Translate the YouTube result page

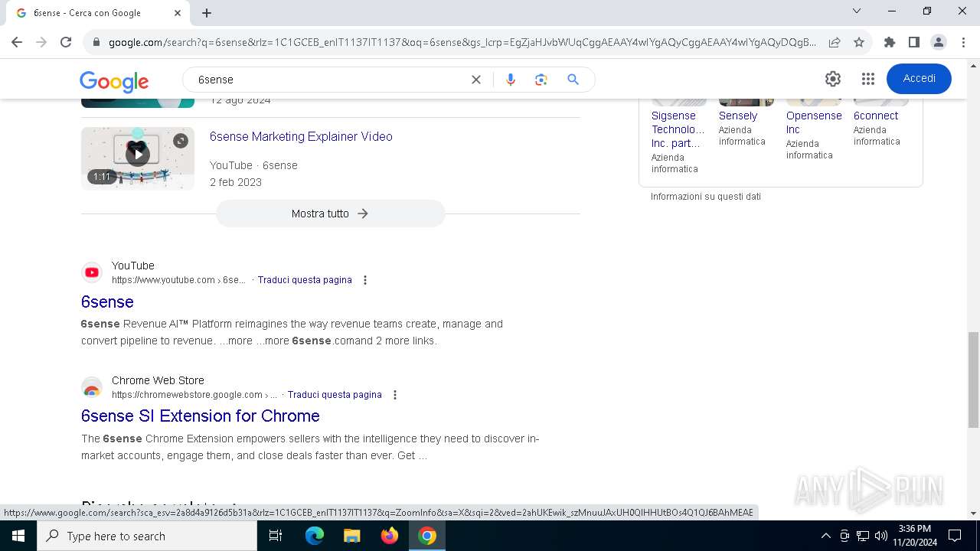305,280
